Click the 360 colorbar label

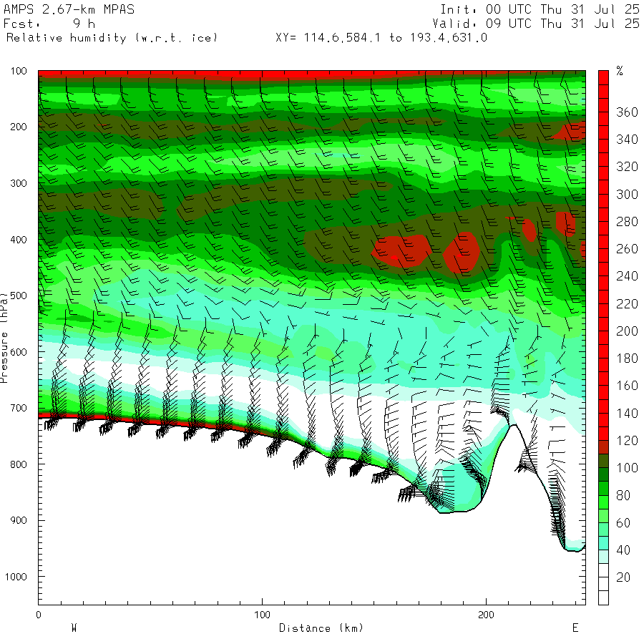[627, 112]
